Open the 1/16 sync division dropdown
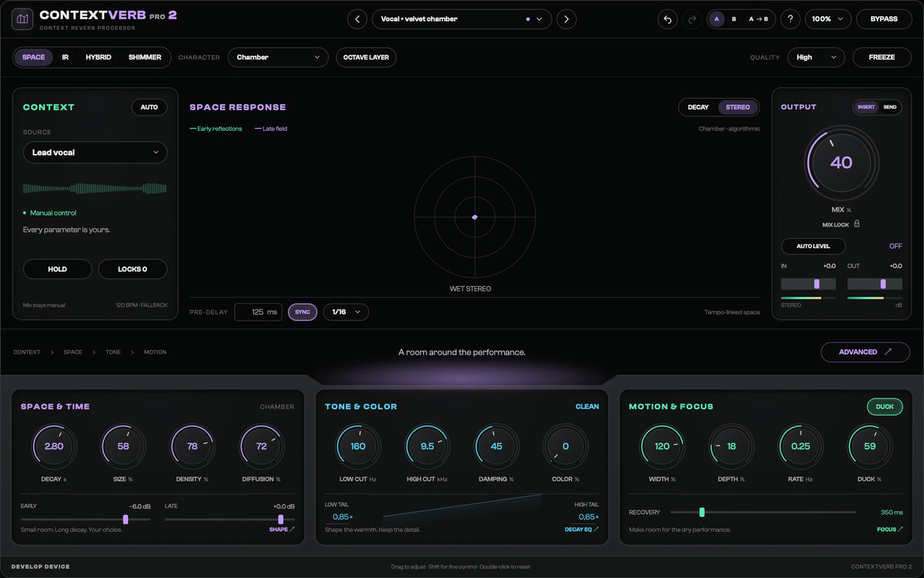This screenshot has height=578, width=924. click(346, 312)
